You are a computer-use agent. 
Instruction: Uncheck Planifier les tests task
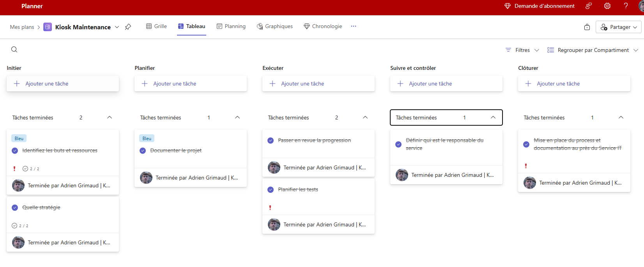pyautogui.click(x=271, y=190)
